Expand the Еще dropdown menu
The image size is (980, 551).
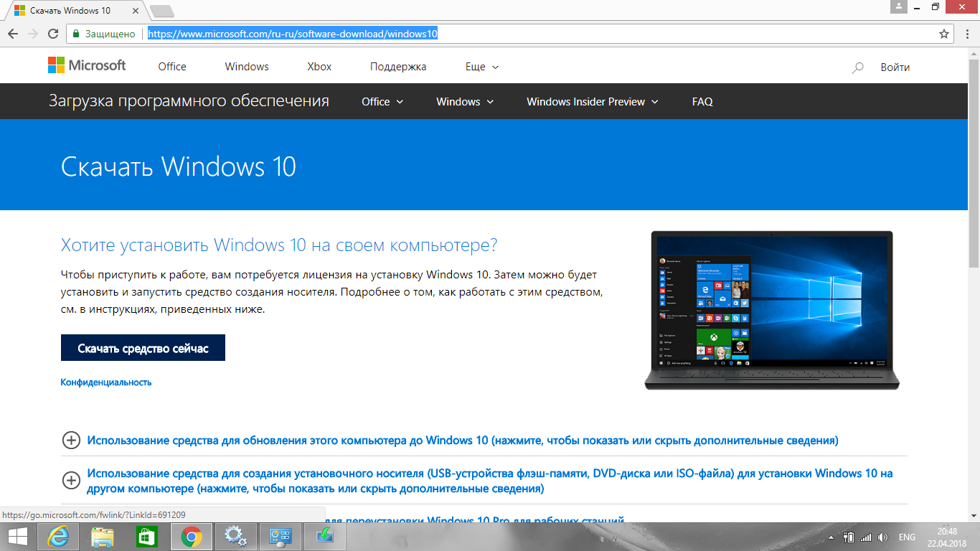tap(482, 67)
